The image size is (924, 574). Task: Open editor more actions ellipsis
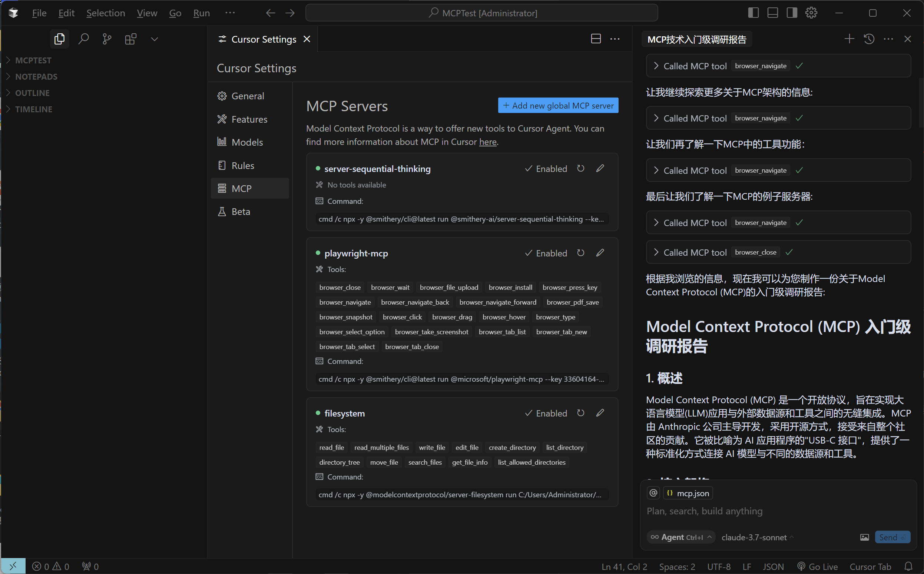[615, 39]
